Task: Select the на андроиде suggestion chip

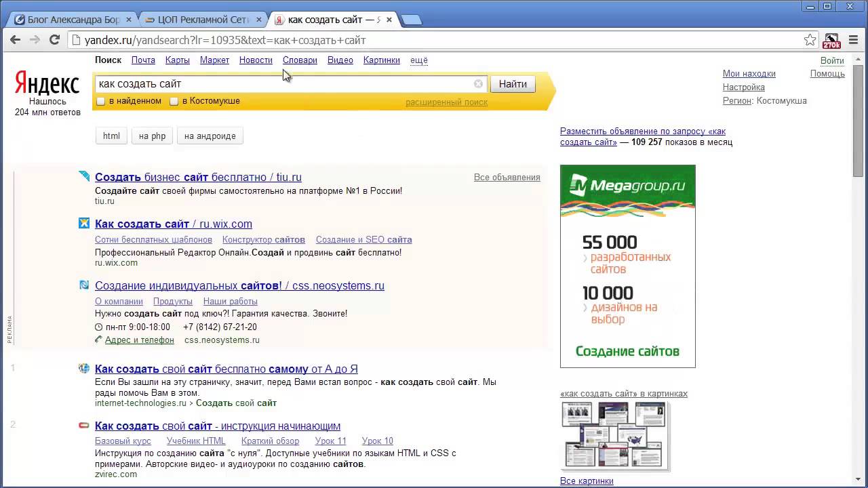Action: (210, 136)
